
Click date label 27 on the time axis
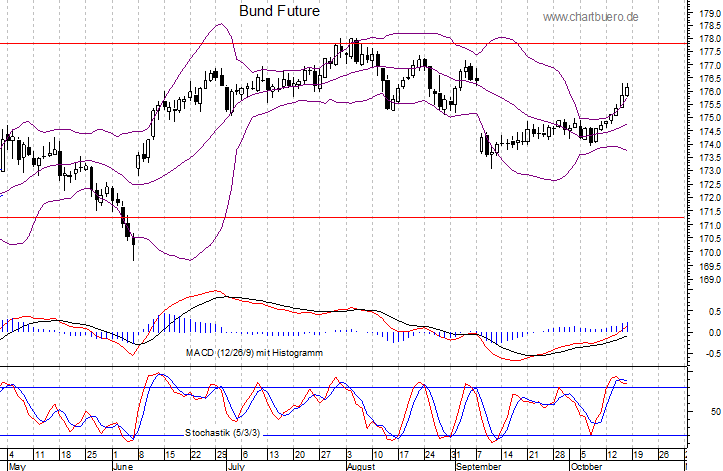326,455
